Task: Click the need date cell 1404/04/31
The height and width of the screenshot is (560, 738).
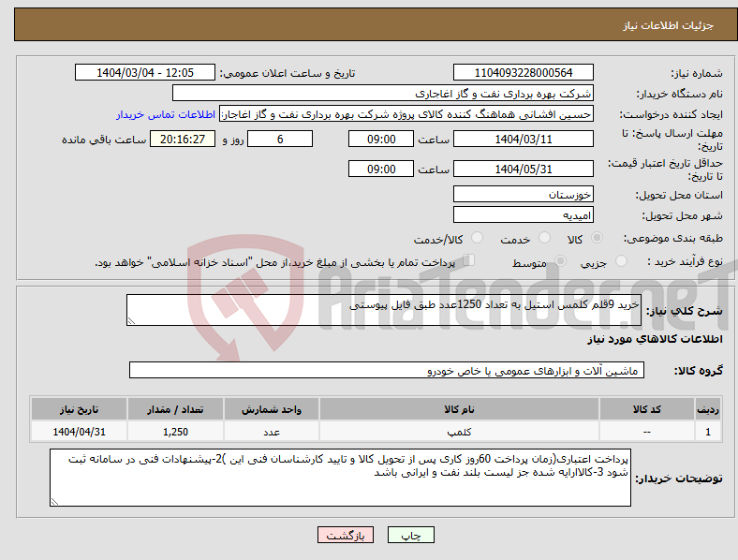Action: (79, 432)
